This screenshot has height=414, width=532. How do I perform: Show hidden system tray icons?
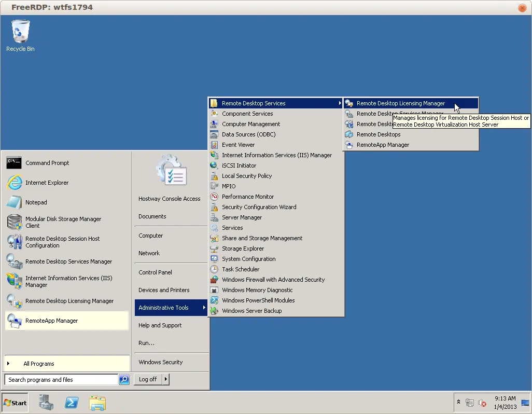(458, 403)
